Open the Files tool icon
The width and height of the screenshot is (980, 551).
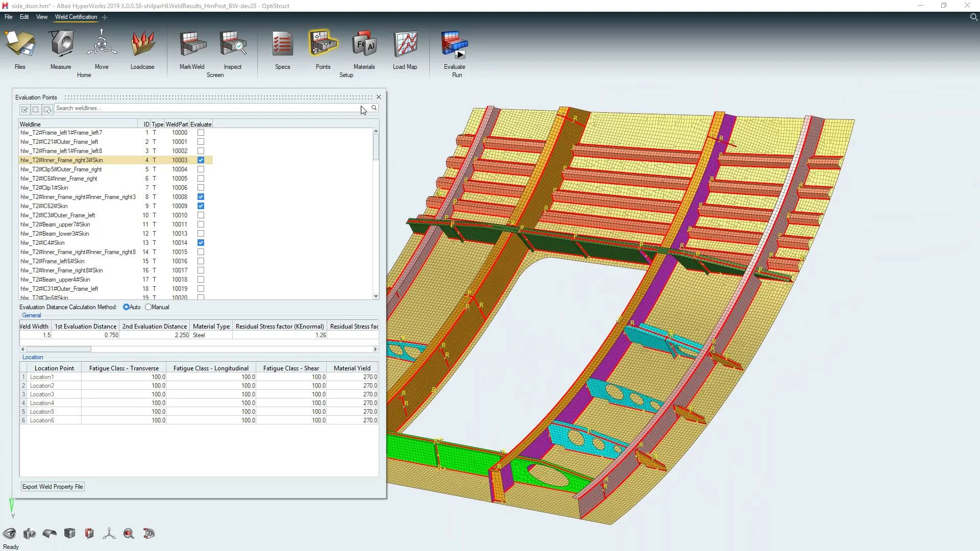[20, 44]
